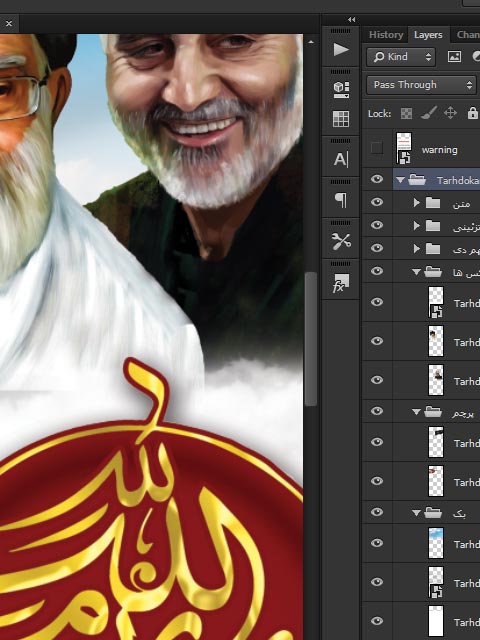480x640 pixels.
Task: Expand the متن group triangle
Action: coord(416,203)
